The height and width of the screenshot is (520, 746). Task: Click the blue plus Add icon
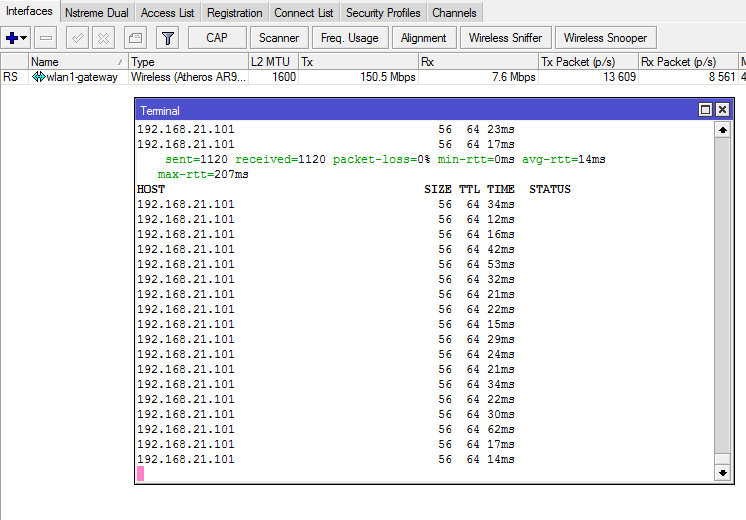point(12,38)
